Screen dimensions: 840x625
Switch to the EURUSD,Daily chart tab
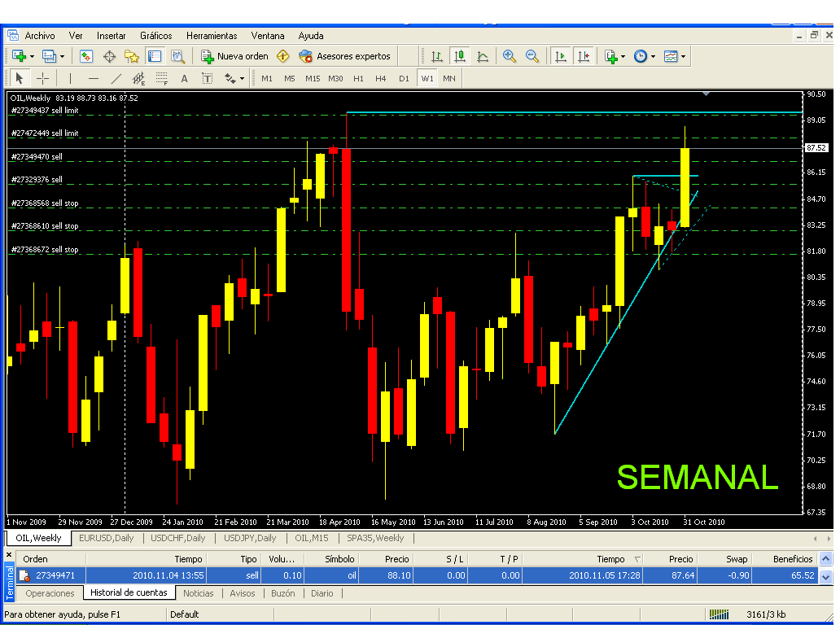(106, 538)
